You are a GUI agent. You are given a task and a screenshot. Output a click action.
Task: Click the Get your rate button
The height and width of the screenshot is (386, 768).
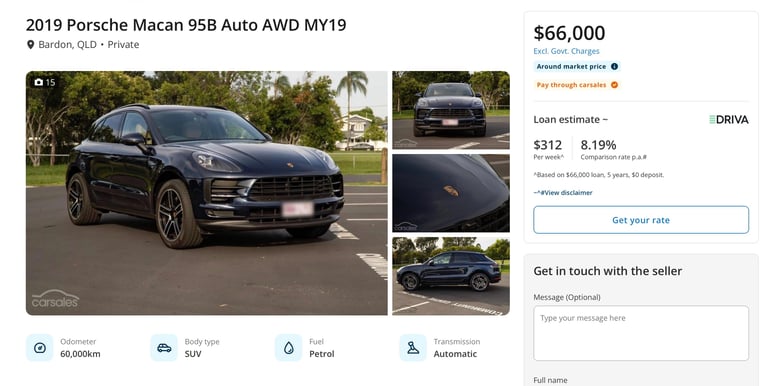(641, 220)
